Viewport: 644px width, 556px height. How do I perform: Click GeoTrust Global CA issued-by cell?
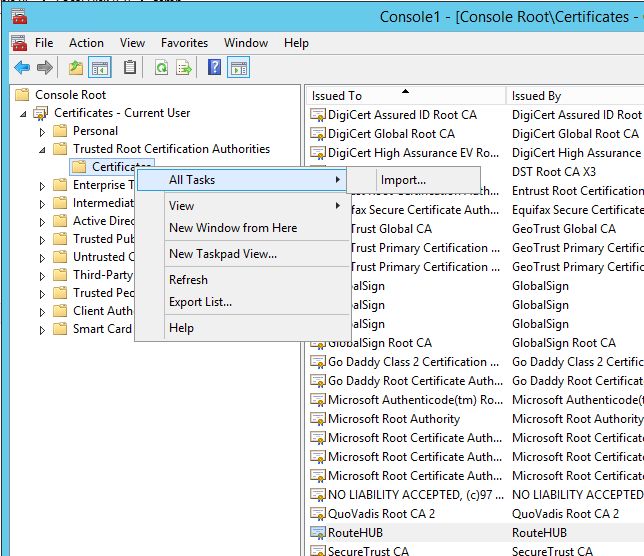click(x=564, y=229)
